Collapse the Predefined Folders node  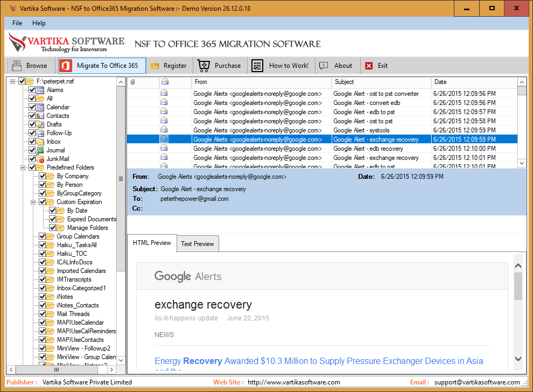[23, 167]
